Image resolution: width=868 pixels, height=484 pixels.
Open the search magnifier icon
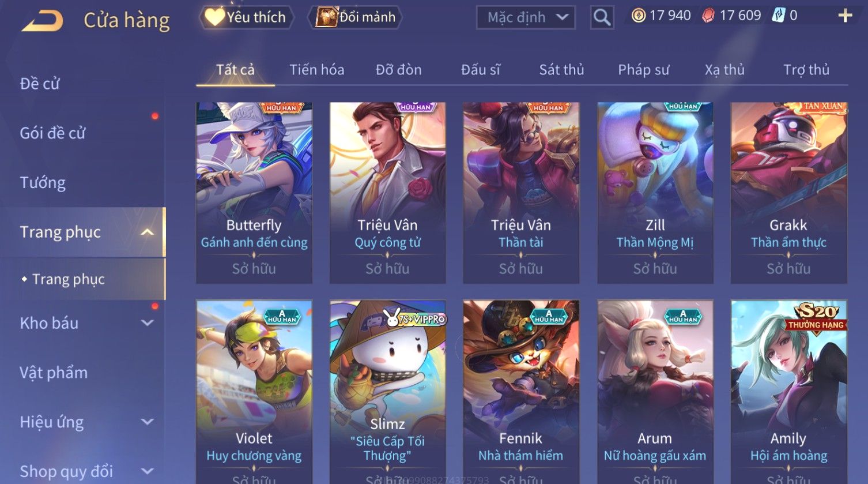(602, 18)
